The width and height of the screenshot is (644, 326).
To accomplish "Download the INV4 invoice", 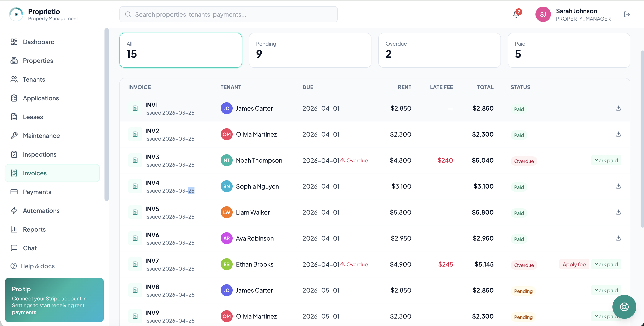I will pos(618,186).
